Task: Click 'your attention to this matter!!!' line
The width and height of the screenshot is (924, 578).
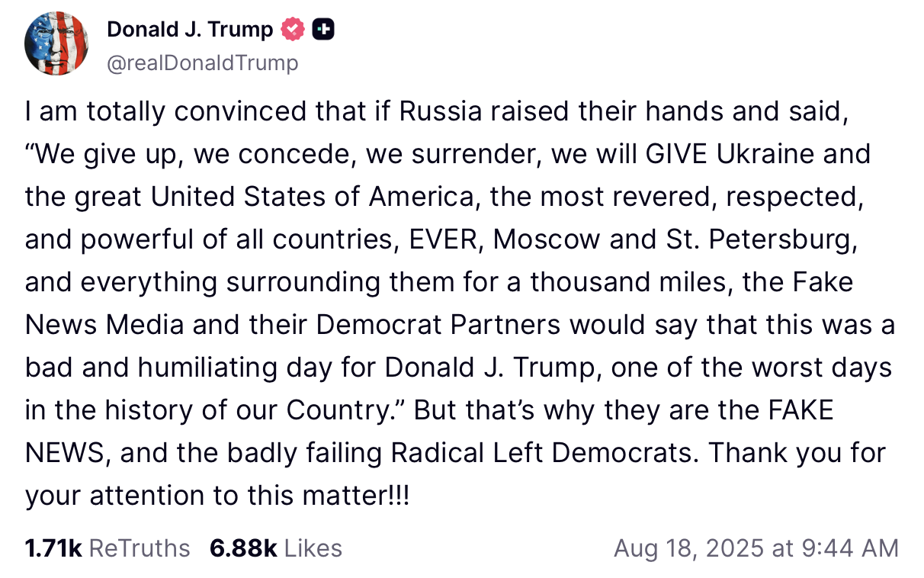Action: (x=217, y=496)
